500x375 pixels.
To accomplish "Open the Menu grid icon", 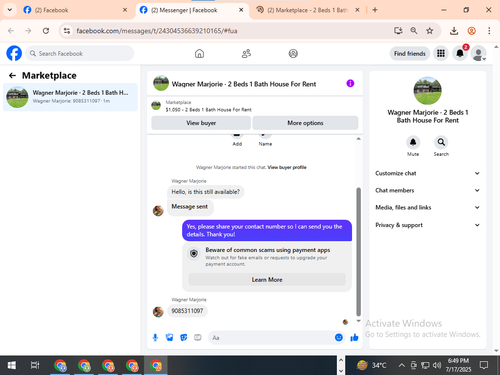I will (x=441, y=53).
